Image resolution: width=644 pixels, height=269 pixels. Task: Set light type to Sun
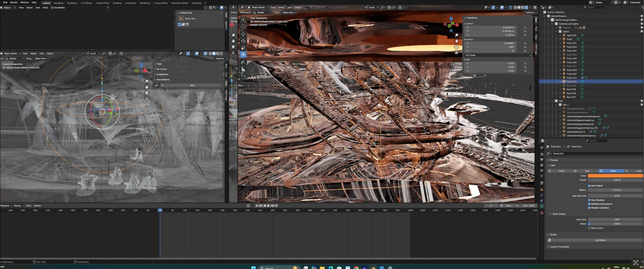[587, 171]
